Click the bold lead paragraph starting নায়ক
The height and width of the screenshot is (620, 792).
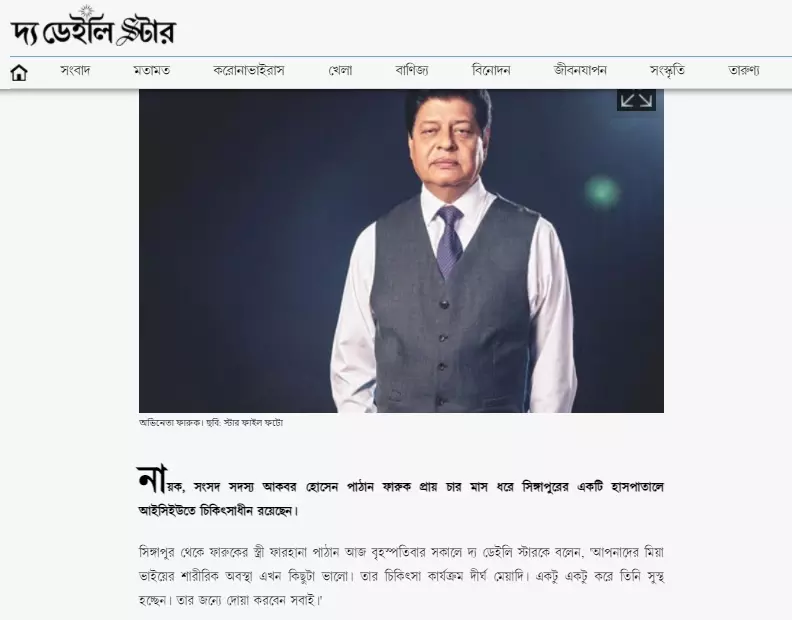pos(401,492)
